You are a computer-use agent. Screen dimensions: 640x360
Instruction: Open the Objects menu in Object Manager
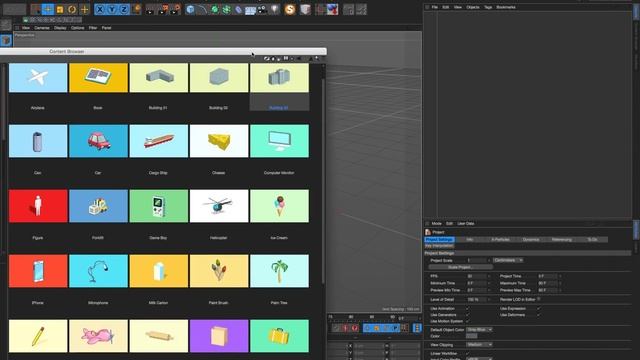pos(473,7)
